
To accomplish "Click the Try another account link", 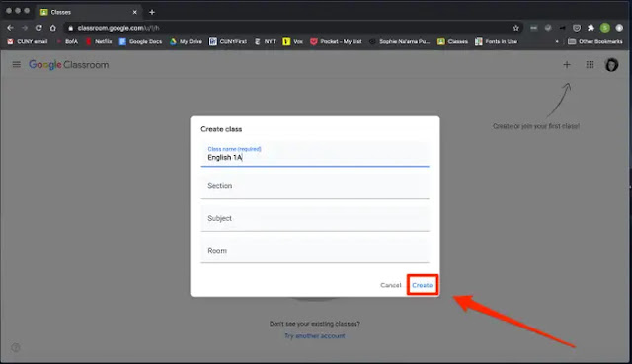I will click(x=315, y=335).
